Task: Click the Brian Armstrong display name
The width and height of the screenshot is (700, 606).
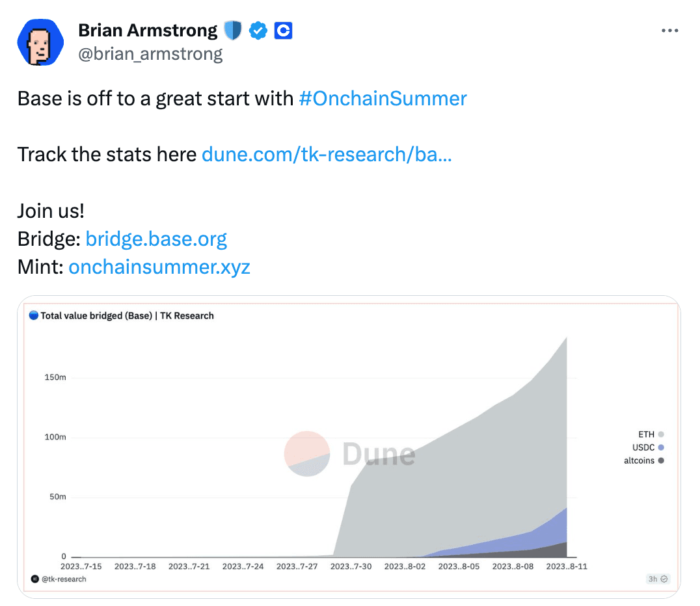Action: (148, 31)
